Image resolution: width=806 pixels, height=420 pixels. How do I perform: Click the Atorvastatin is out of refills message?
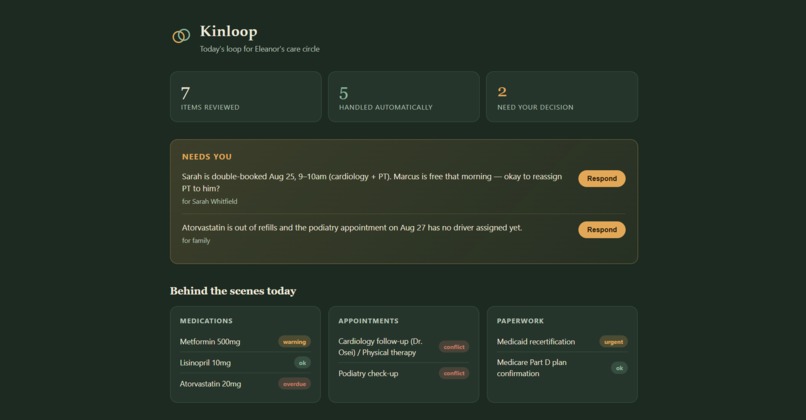pyautogui.click(x=352, y=228)
